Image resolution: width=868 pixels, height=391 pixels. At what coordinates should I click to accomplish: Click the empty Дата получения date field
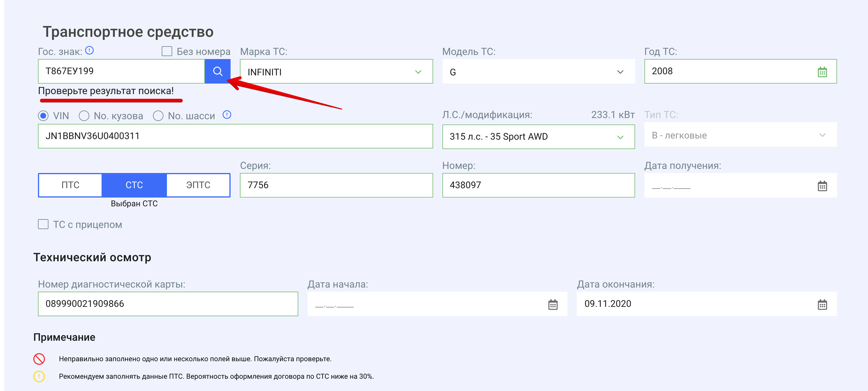tap(740, 185)
